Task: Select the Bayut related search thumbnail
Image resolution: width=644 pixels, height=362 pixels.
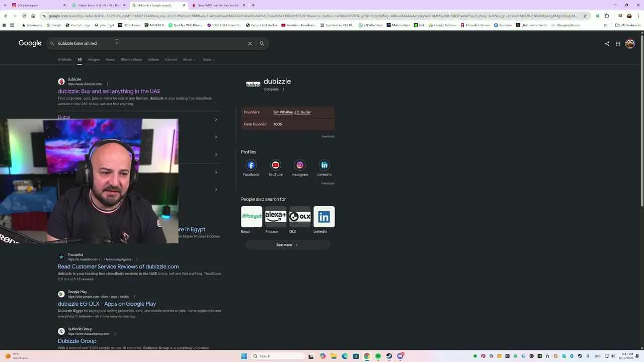Action: click(252, 217)
